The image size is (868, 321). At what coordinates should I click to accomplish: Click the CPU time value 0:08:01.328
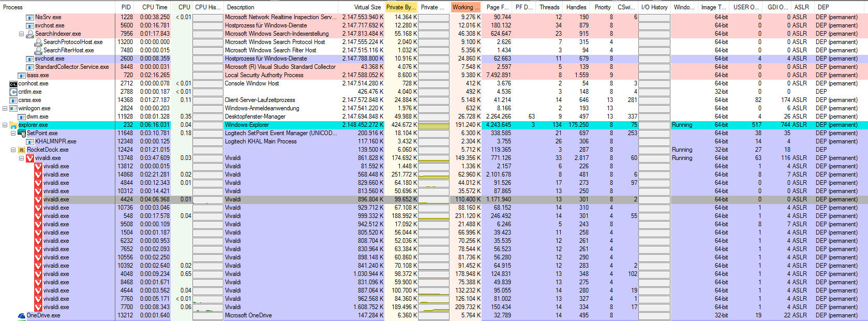[155, 116]
